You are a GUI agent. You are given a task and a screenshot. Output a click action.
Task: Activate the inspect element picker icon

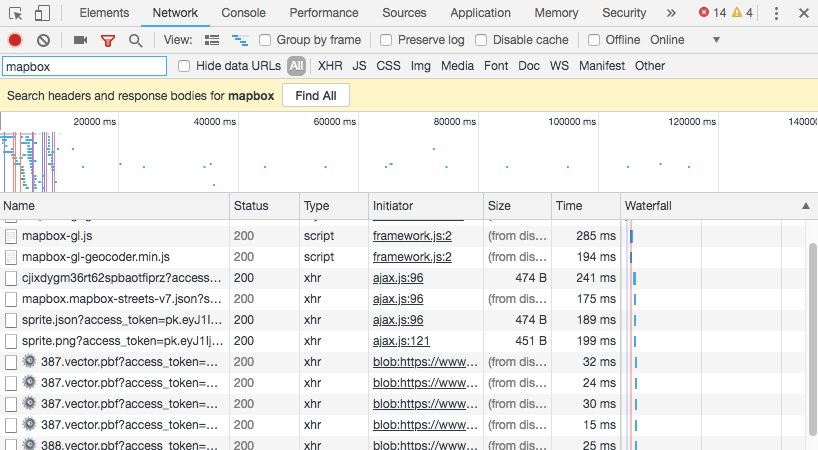pyautogui.click(x=16, y=13)
